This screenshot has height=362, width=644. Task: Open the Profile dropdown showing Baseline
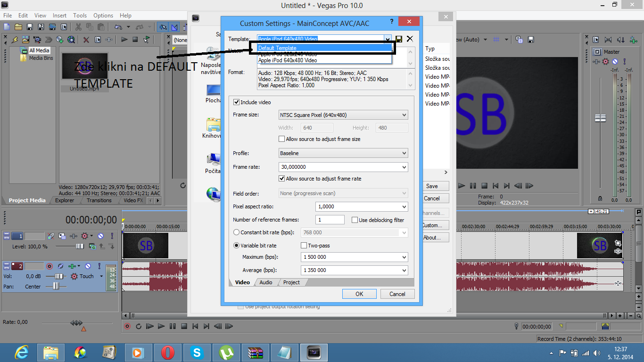(x=343, y=153)
